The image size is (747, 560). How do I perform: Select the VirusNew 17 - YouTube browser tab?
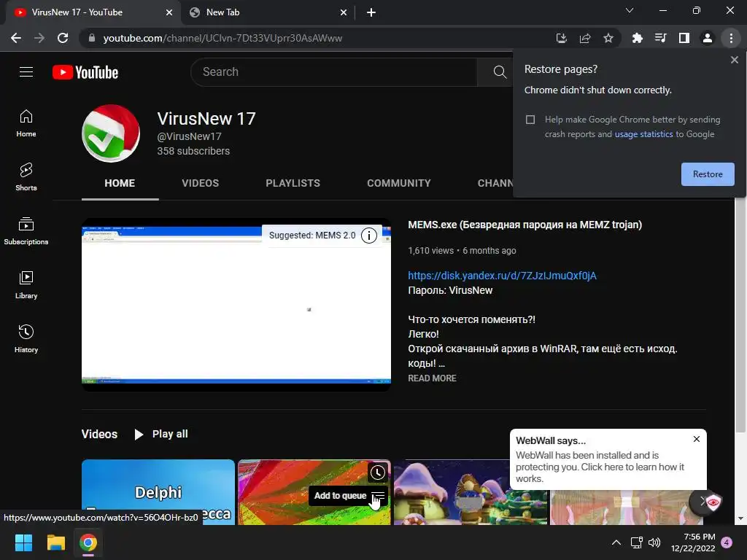93,12
